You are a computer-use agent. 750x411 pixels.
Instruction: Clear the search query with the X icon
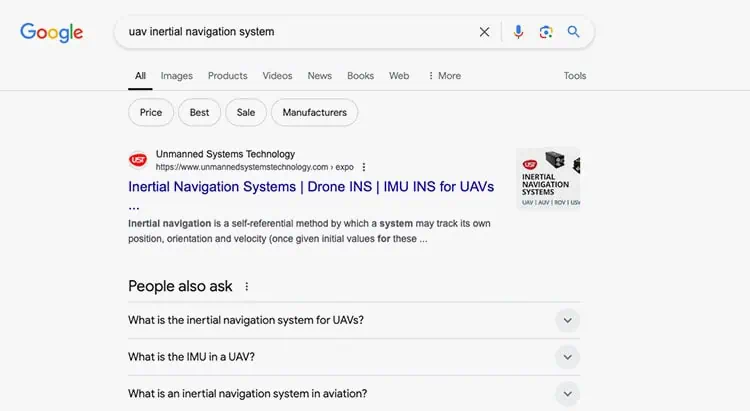[484, 32]
